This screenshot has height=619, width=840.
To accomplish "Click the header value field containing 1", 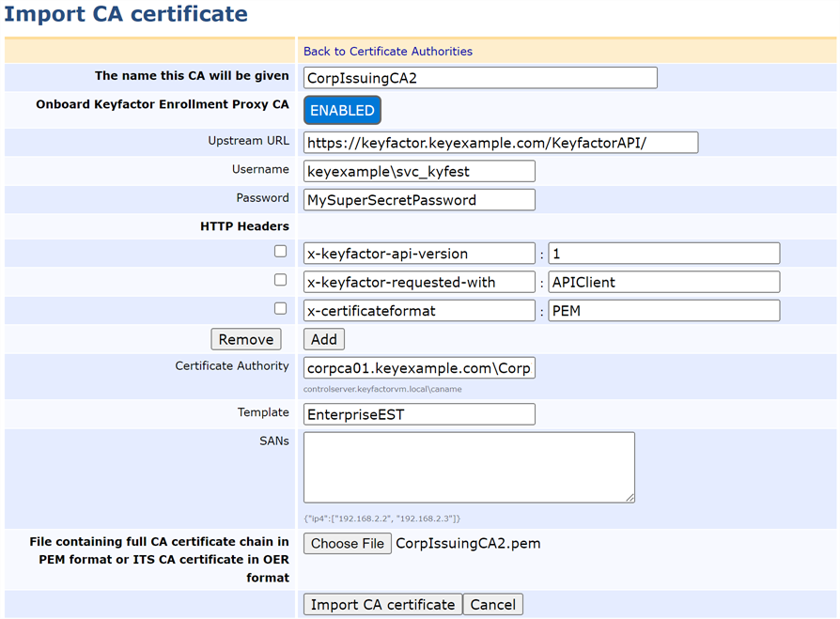I will coord(663,254).
